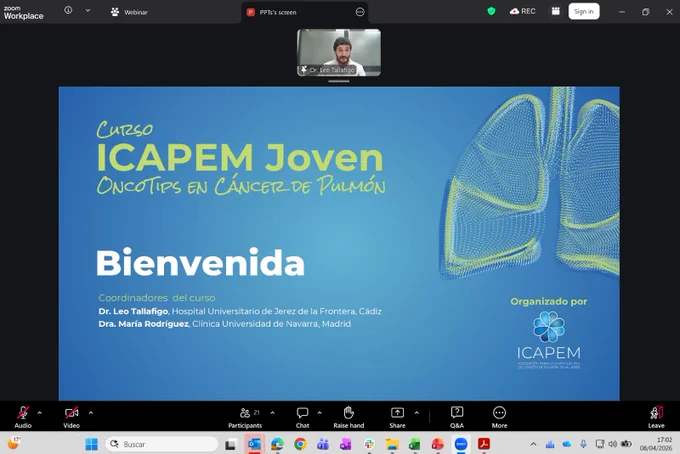Viewport: 680px width, 454px height.
Task: Open PowerPoint from the taskbar
Action: pyautogui.click(x=438, y=444)
